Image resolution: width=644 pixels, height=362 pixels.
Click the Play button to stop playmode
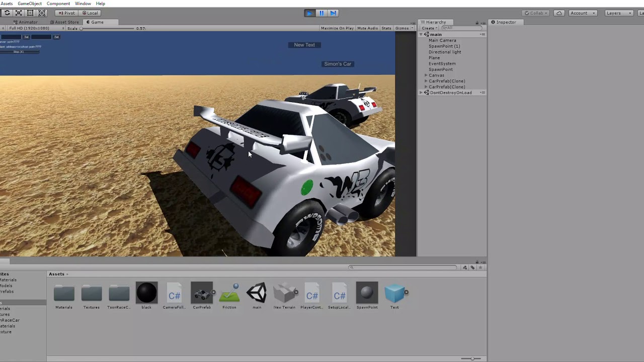point(309,13)
